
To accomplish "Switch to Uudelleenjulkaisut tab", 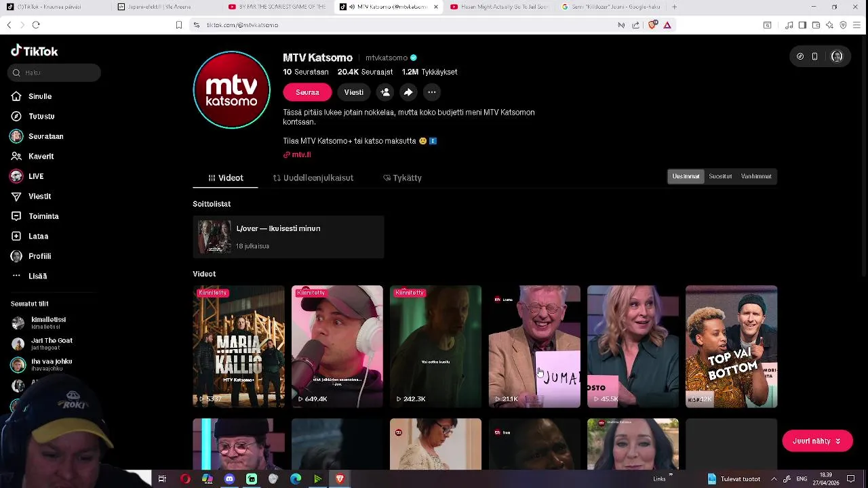I will point(313,178).
